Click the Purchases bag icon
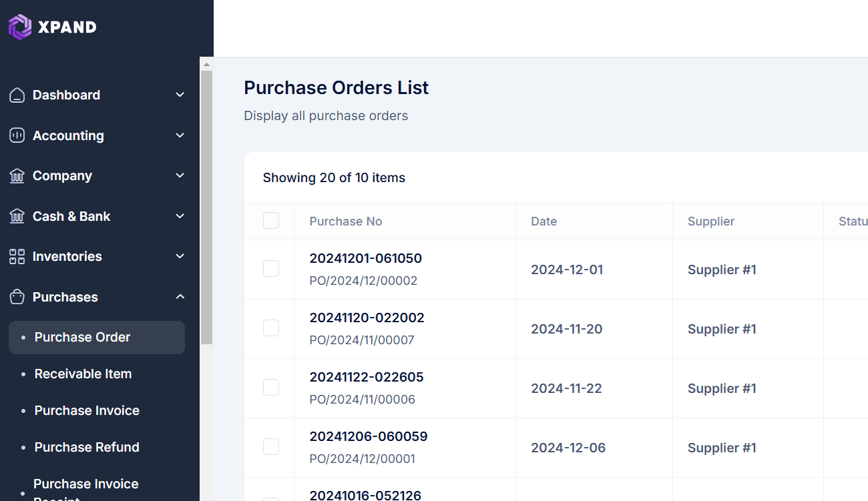 pos(17,297)
